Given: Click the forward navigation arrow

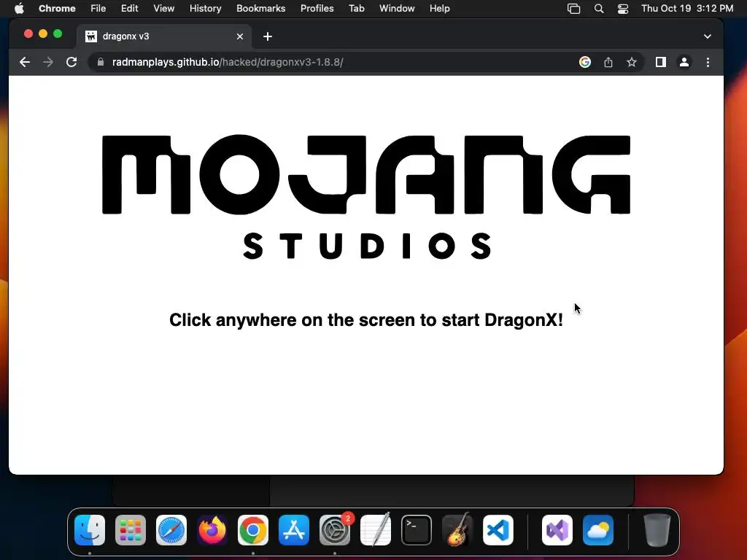Looking at the screenshot, I should pos(48,62).
